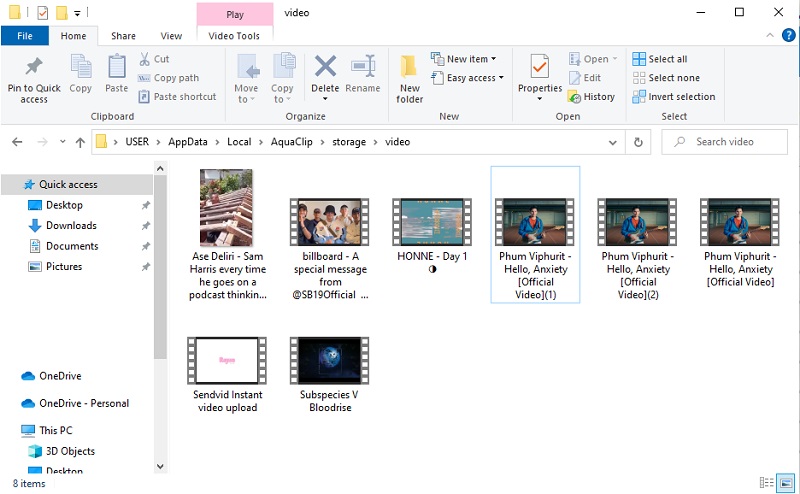The height and width of the screenshot is (494, 800).
Task: Click Select none
Action: (x=666, y=78)
